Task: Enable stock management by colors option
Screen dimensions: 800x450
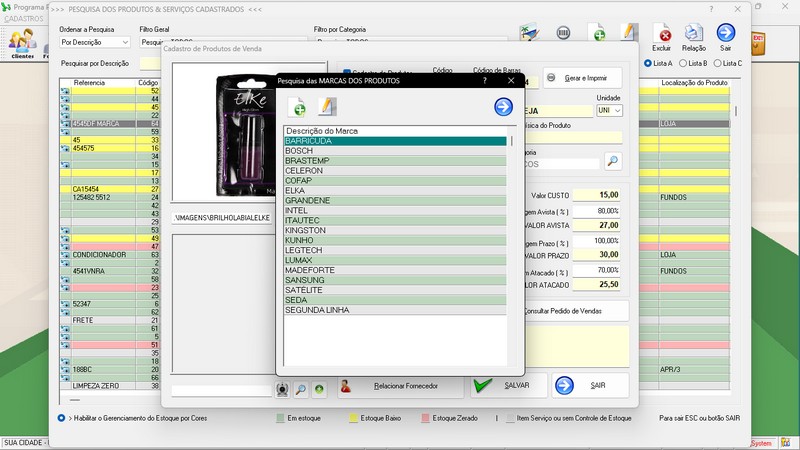Action: pos(62,417)
